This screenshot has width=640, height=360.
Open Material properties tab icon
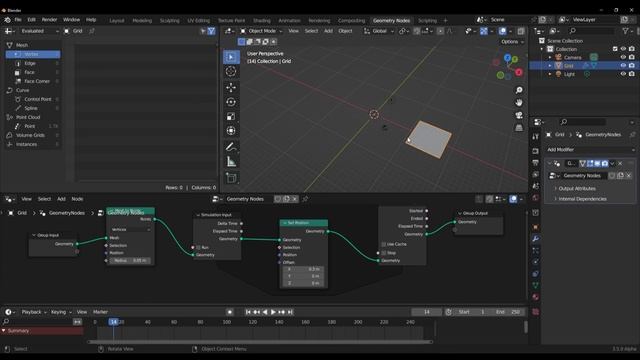(536, 297)
